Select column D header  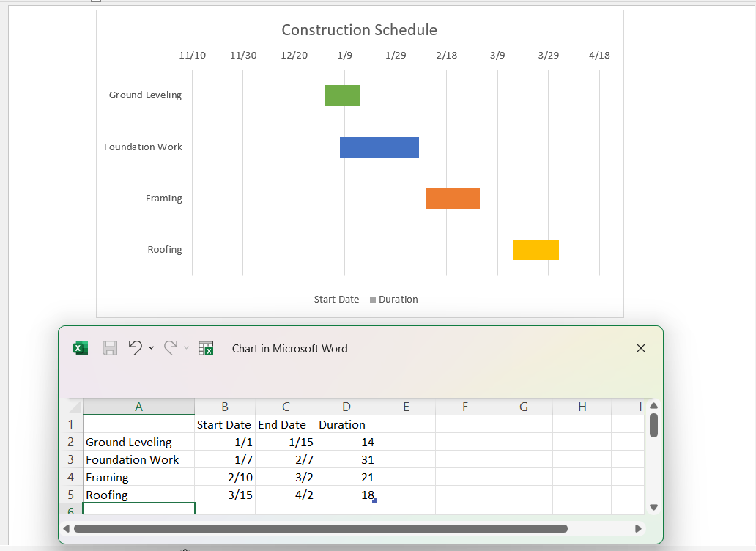[346, 407]
